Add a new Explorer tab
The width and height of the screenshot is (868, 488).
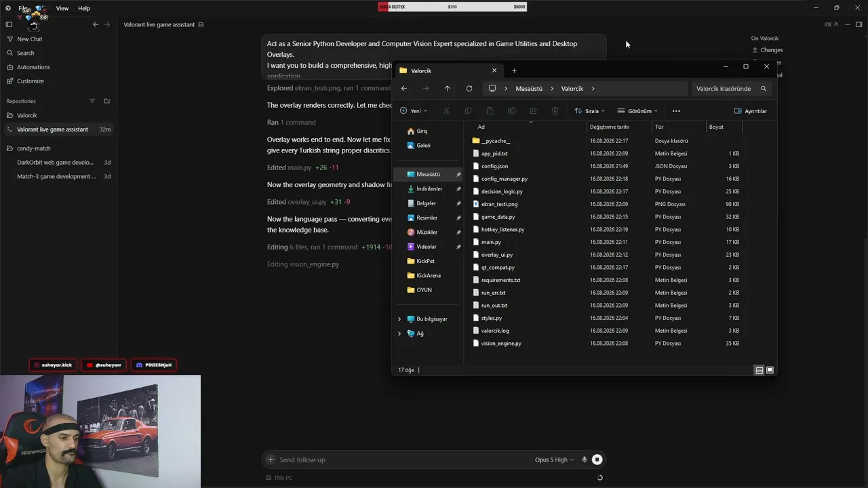coord(514,70)
